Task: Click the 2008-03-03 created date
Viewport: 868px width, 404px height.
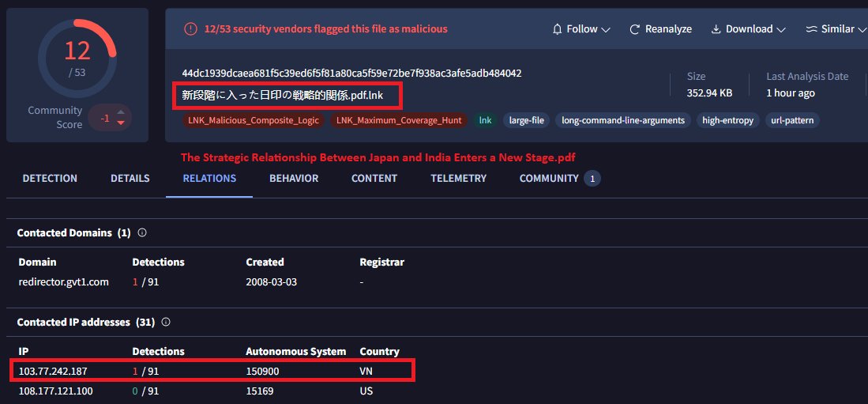Action: 271,281
